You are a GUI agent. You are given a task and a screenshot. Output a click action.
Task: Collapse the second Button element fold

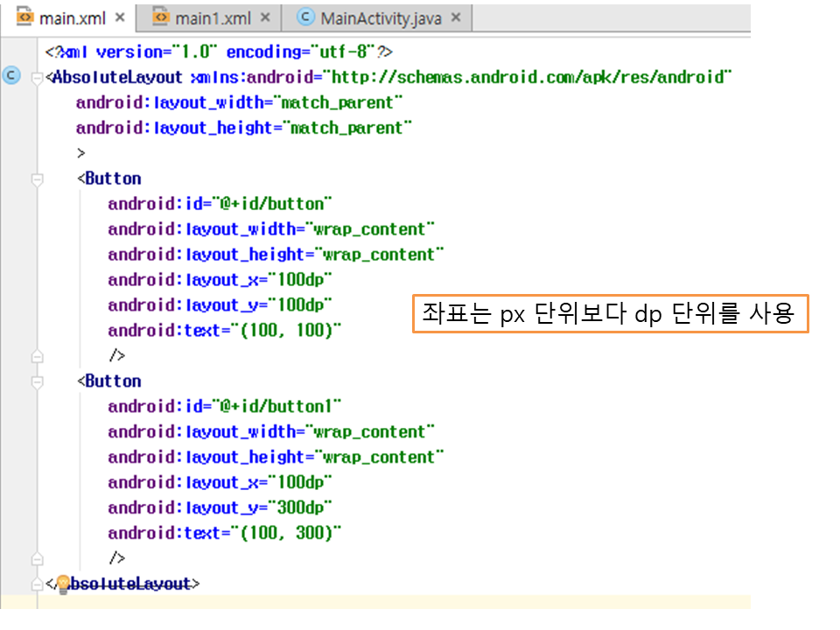[x=37, y=382]
